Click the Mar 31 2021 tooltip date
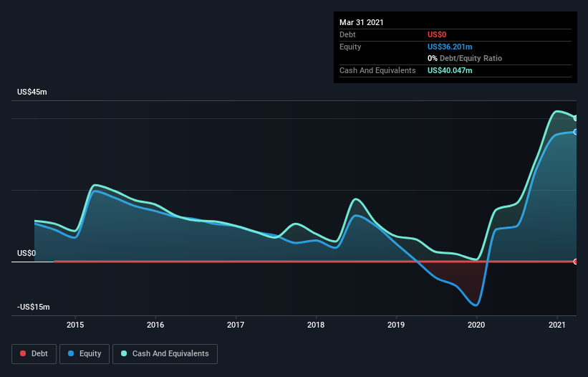This screenshot has height=377, width=588. (x=362, y=22)
